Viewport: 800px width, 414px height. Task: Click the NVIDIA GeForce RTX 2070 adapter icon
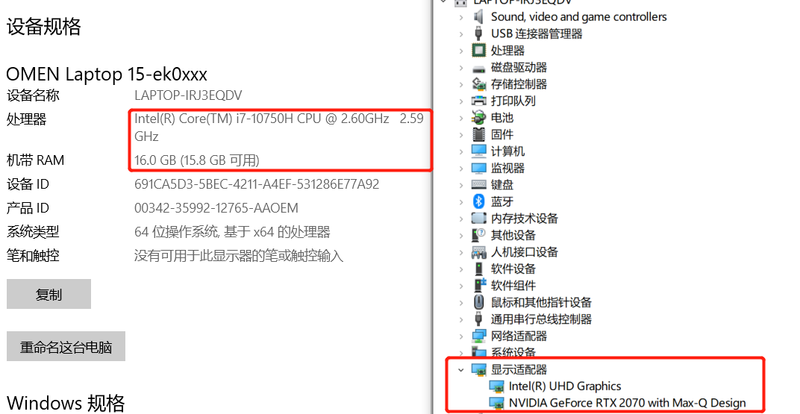pos(496,403)
